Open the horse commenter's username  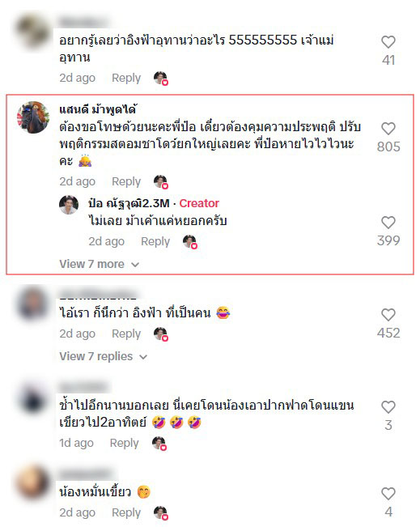click(x=98, y=109)
